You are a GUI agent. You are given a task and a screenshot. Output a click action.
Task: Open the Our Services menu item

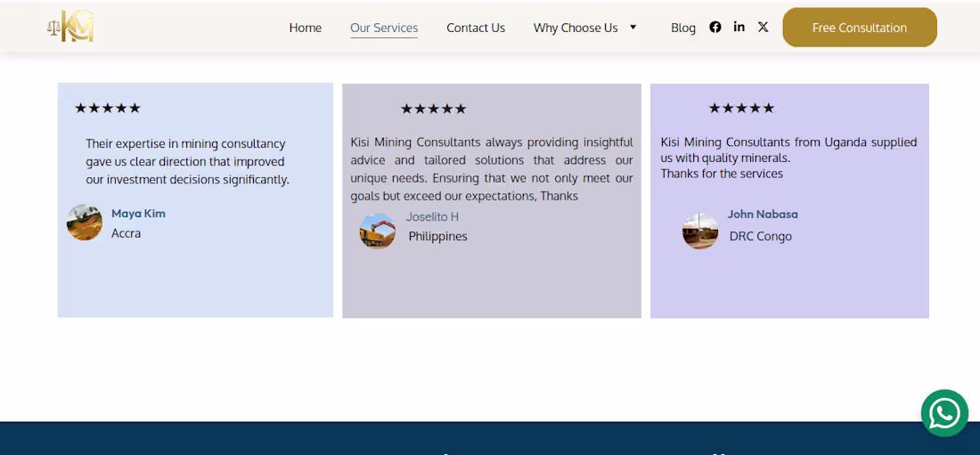tap(384, 28)
